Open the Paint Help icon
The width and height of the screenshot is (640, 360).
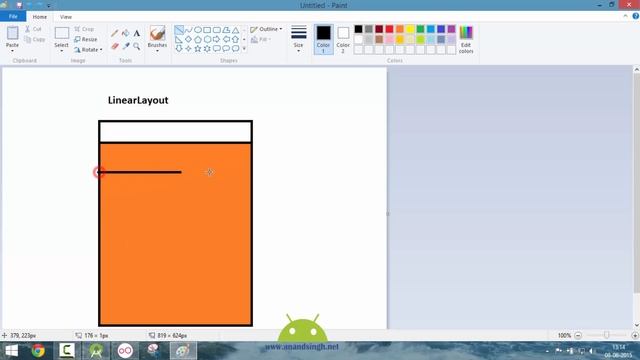coord(636,16)
